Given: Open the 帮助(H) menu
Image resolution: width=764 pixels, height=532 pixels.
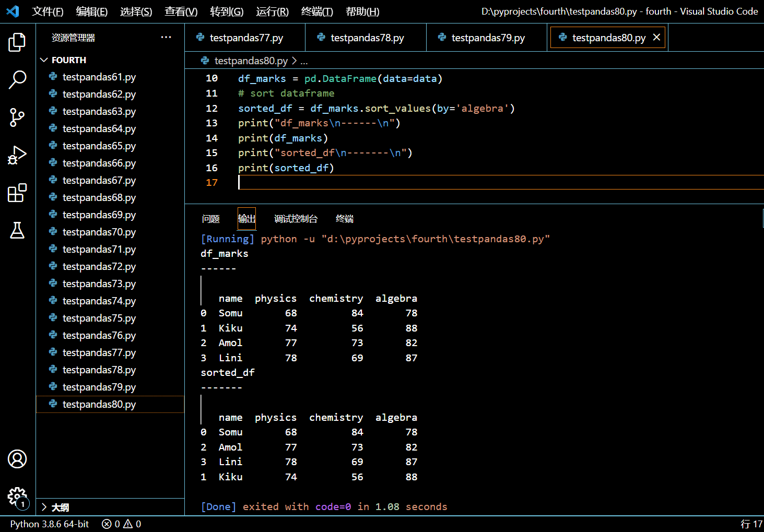Looking at the screenshot, I should (x=362, y=11).
